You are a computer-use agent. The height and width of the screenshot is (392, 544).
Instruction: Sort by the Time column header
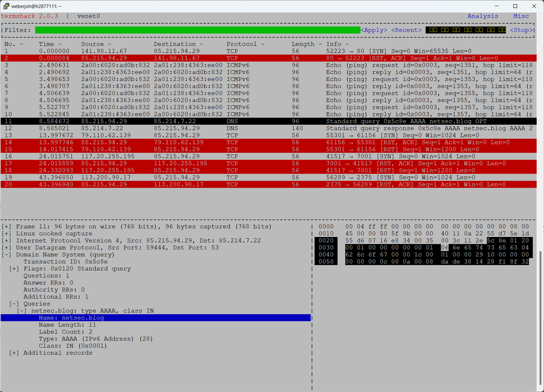(x=50, y=44)
